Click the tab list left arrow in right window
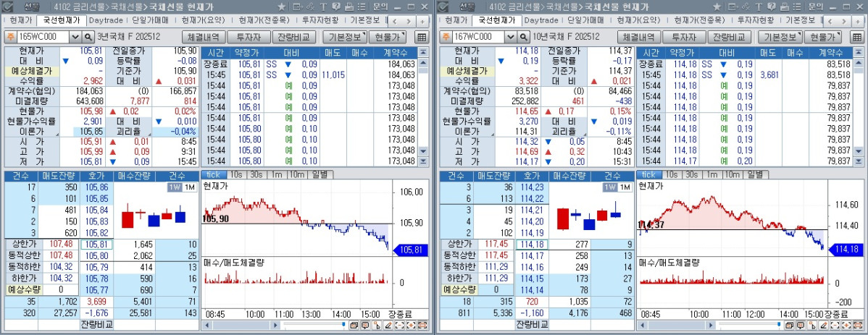 [x=830, y=22]
